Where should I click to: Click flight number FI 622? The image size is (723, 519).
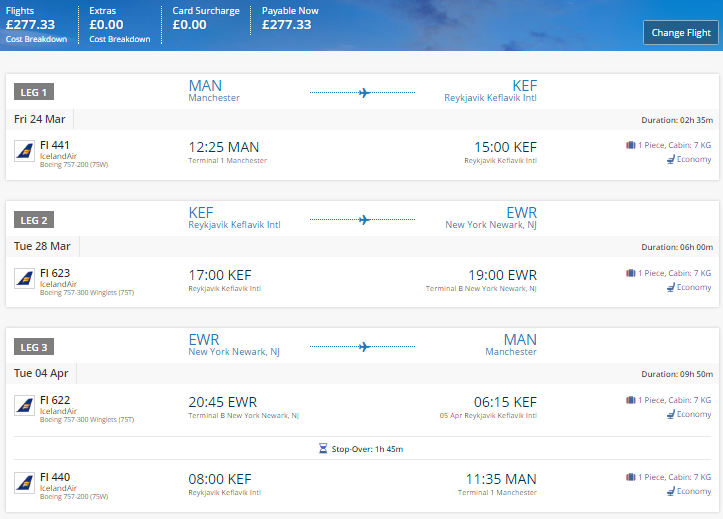click(x=55, y=400)
